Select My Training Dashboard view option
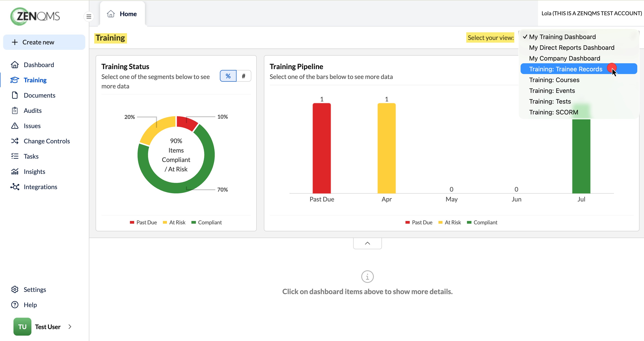Viewport: 644px width, 341px height. 578,37
